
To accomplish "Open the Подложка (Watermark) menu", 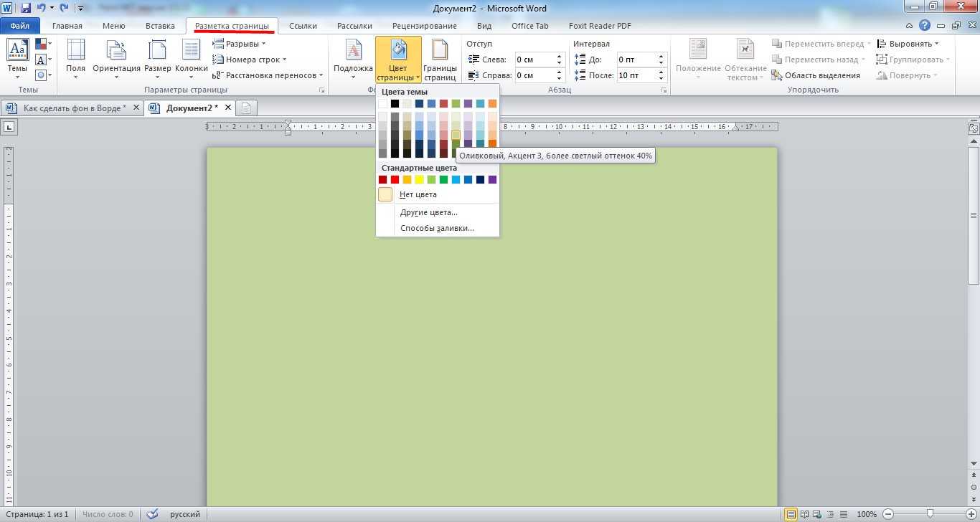I will tap(353, 60).
